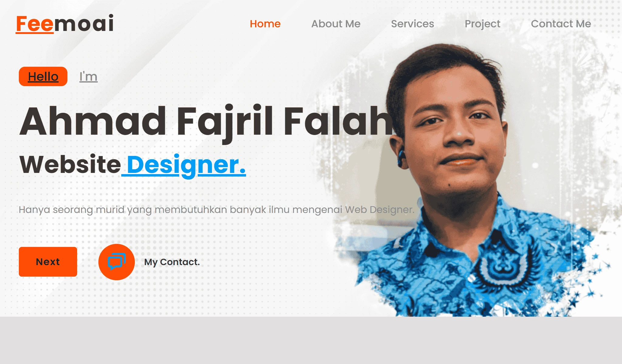Click the orange chat bubbles icon
This screenshot has height=364, width=622.
[117, 262]
